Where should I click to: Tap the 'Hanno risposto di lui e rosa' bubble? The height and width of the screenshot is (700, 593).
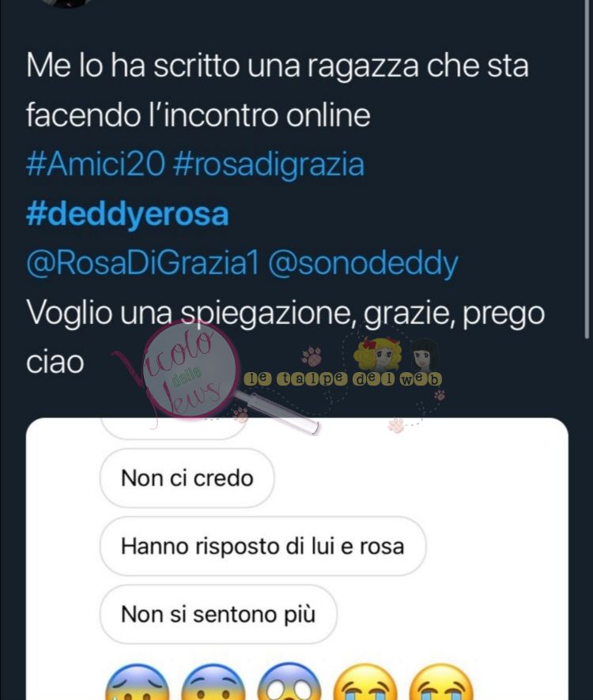pyautogui.click(x=263, y=546)
